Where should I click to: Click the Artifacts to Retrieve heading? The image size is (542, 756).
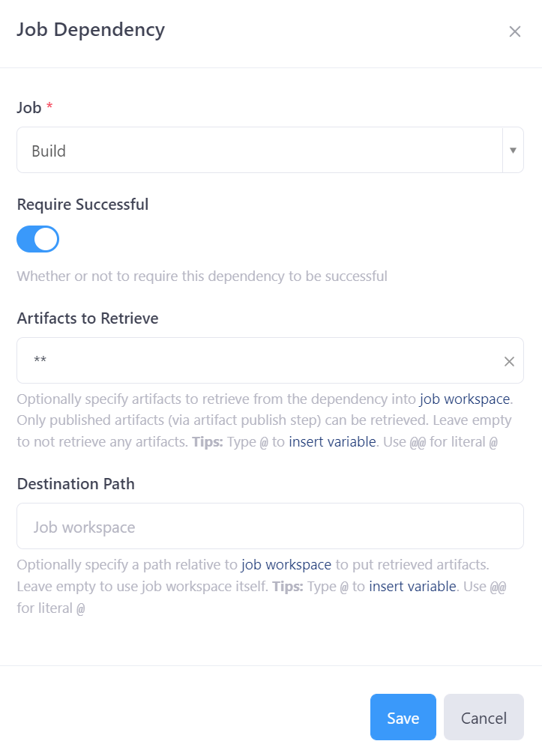tap(87, 318)
